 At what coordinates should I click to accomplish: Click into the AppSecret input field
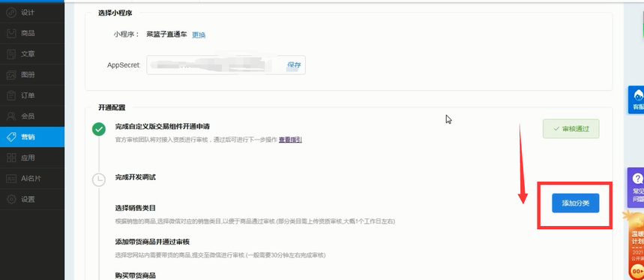(226, 65)
